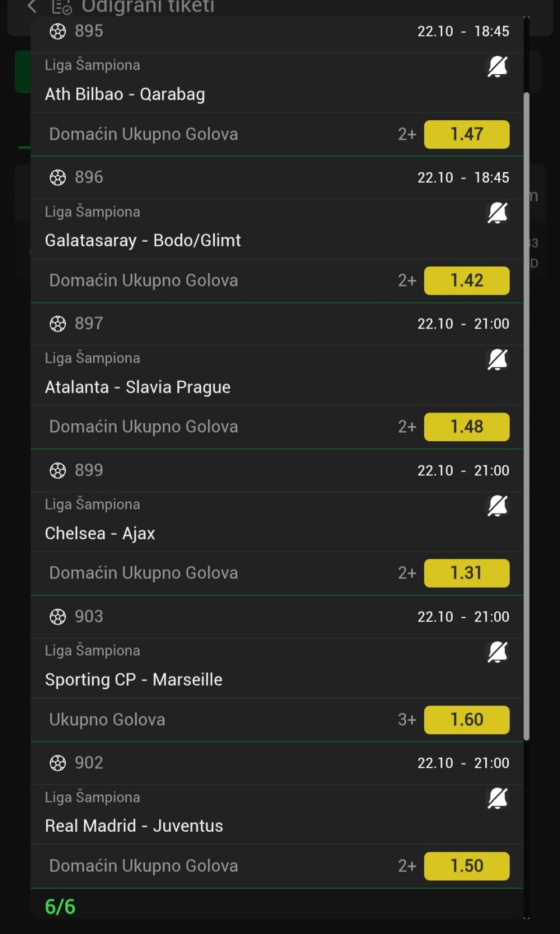Open the Sporting CP - Marseille match
This screenshot has width=560, height=934.
pos(134,680)
